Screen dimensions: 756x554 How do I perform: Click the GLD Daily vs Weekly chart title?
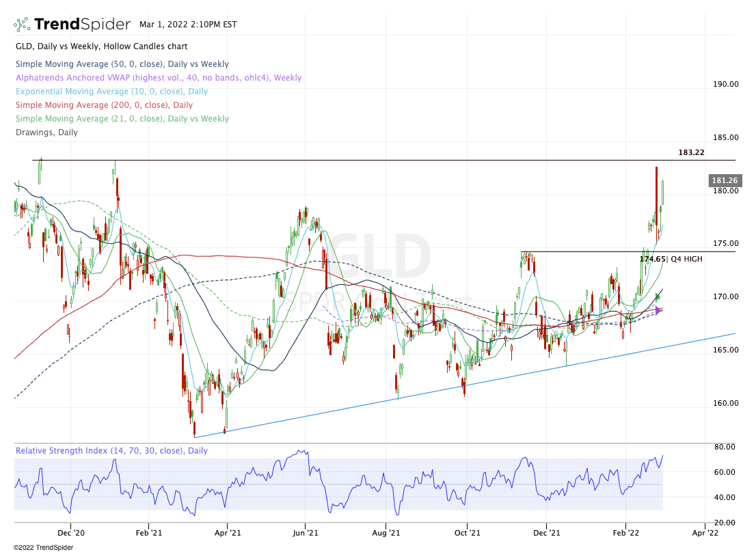101,46
